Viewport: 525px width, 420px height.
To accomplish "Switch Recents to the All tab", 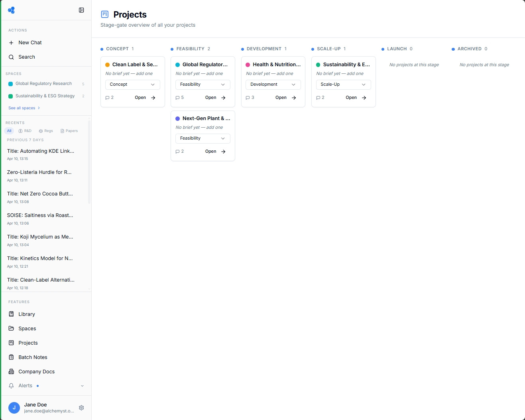I will click(x=9, y=130).
